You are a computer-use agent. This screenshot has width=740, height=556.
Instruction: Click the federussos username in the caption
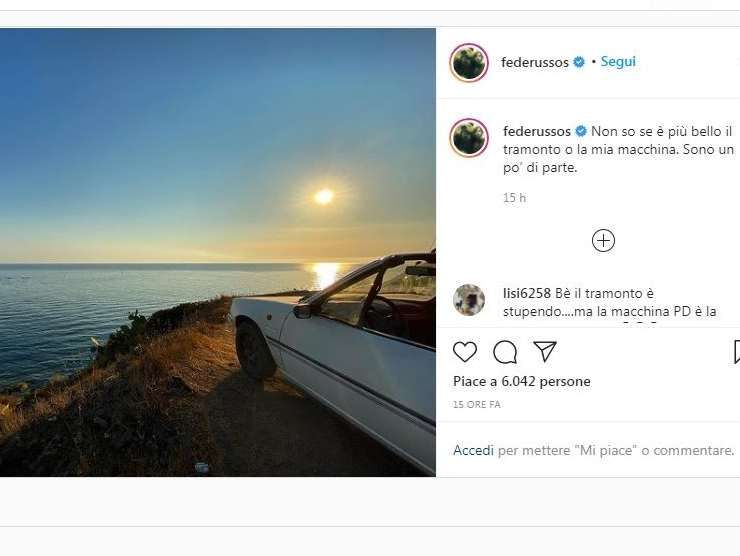coord(537,131)
